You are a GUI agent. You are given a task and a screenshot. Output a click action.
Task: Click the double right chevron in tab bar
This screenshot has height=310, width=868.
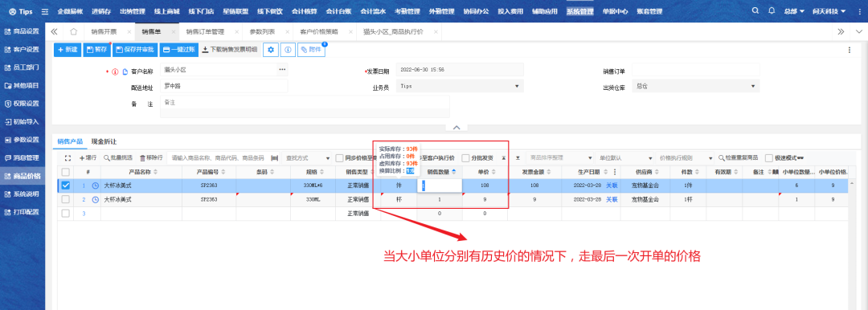(x=841, y=31)
